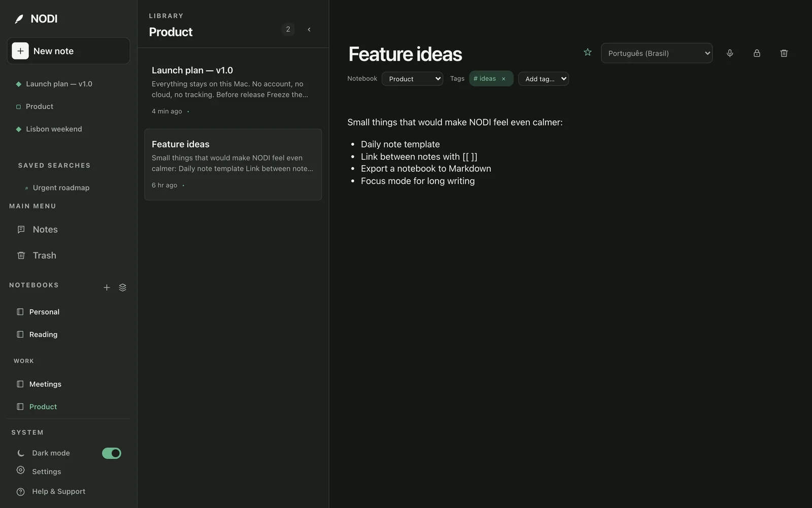This screenshot has height=508, width=812.
Task: Start voice dictation with microphone icon
Action: pos(730,53)
